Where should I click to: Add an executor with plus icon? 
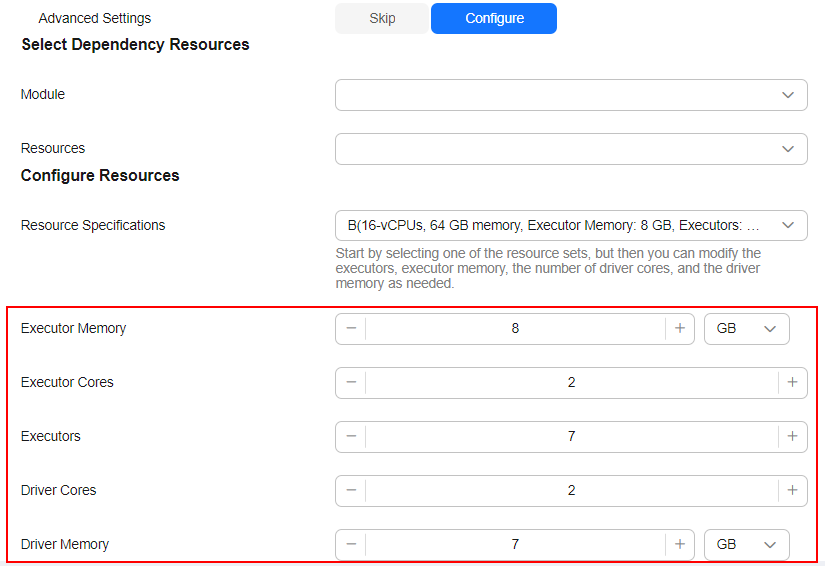792,437
